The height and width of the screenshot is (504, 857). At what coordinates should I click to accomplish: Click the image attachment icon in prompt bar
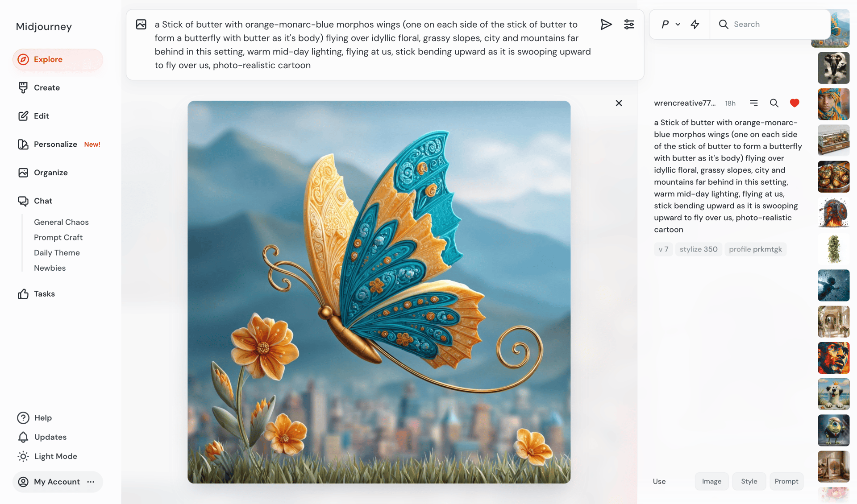[x=141, y=24]
